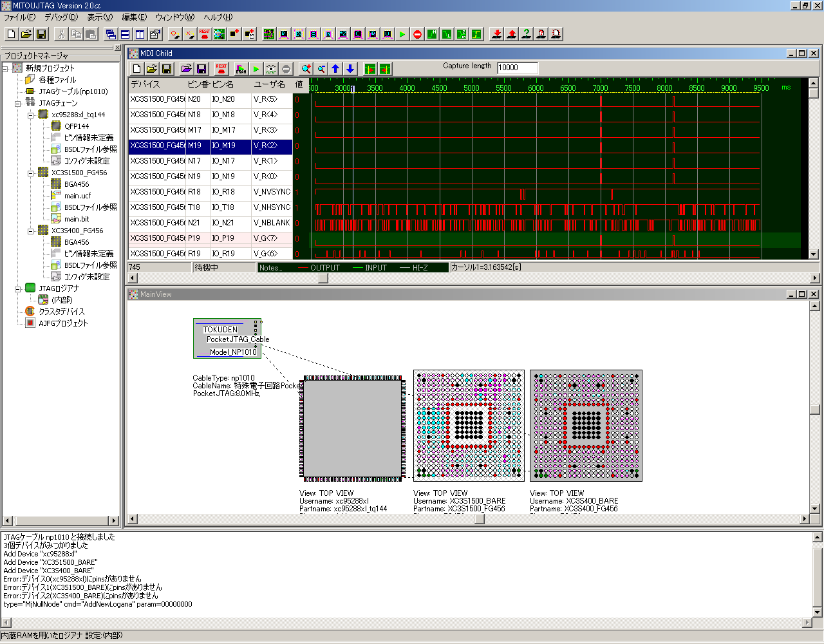Select main.ucf in the project tree

[77, 196]
